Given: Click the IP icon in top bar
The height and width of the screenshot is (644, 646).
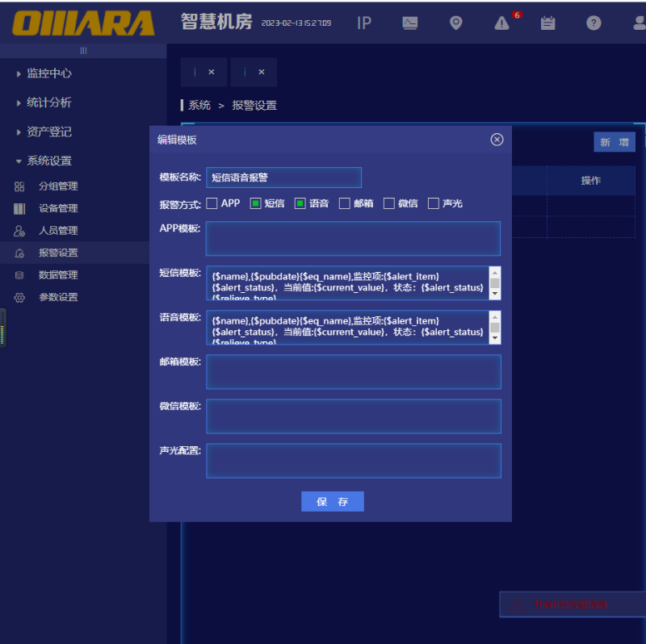Looking at the screenshot, I should pos(364,23).
